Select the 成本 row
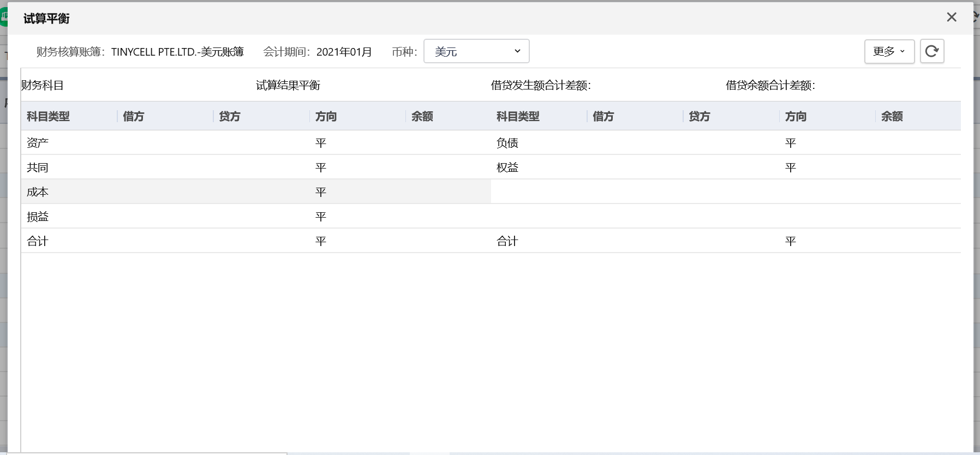 click(38, 192)
